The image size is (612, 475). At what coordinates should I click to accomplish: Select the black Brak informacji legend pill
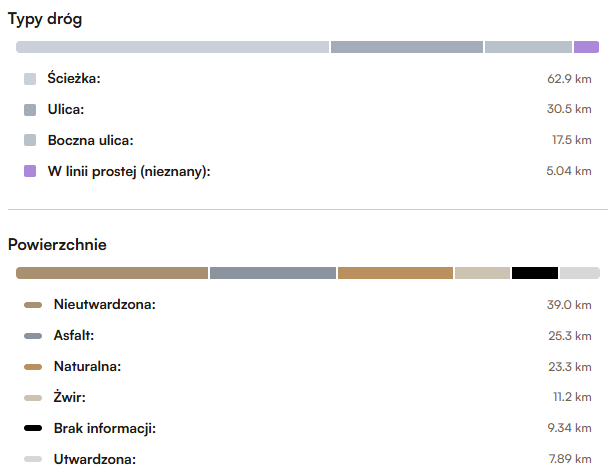pos(33,428)
